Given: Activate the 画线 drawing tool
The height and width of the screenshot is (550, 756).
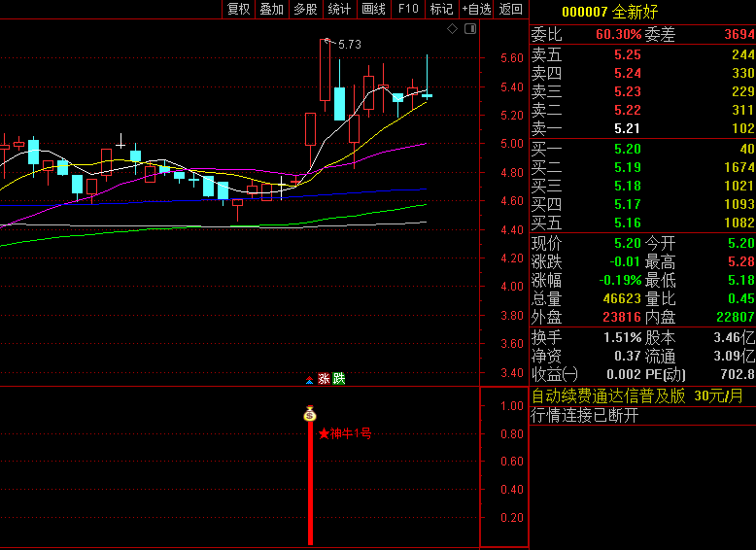Looking at the screenshot, I should (x=374, y=9).
